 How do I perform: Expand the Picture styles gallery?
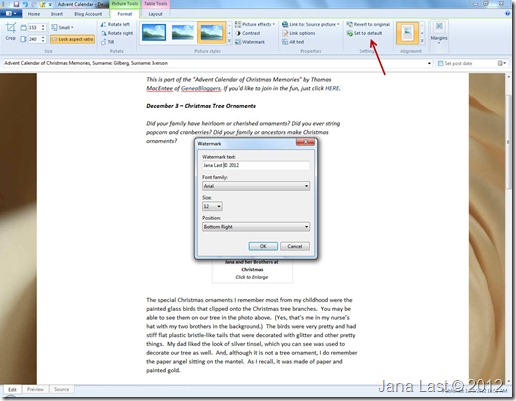pos(229,41)
